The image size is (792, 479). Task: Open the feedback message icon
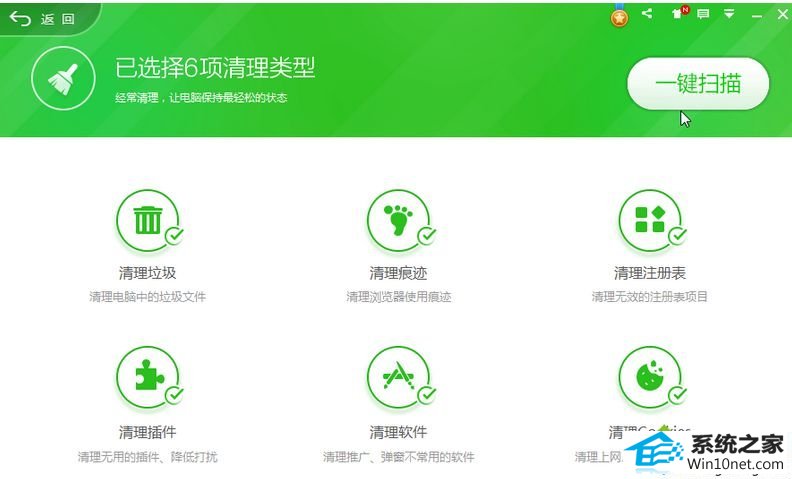703,14
